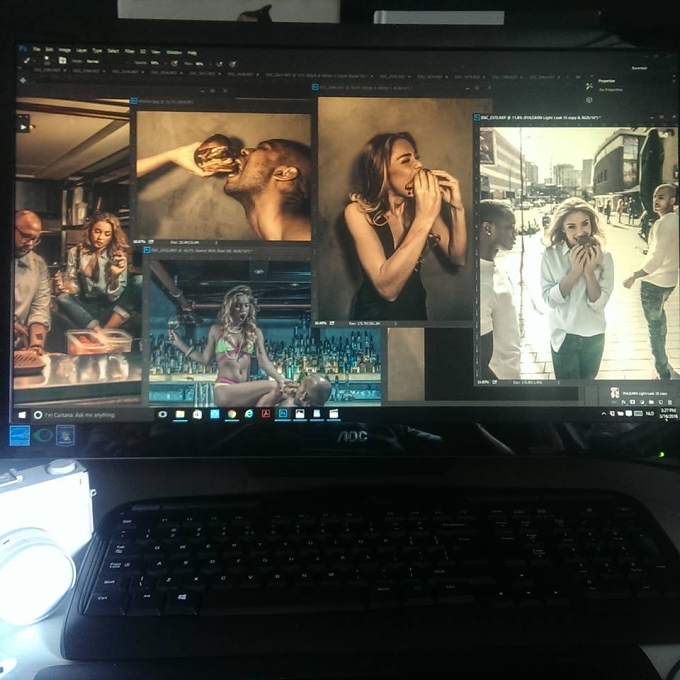
Task: Click the 3D cube panel icon
Action: tap(589, 100)
